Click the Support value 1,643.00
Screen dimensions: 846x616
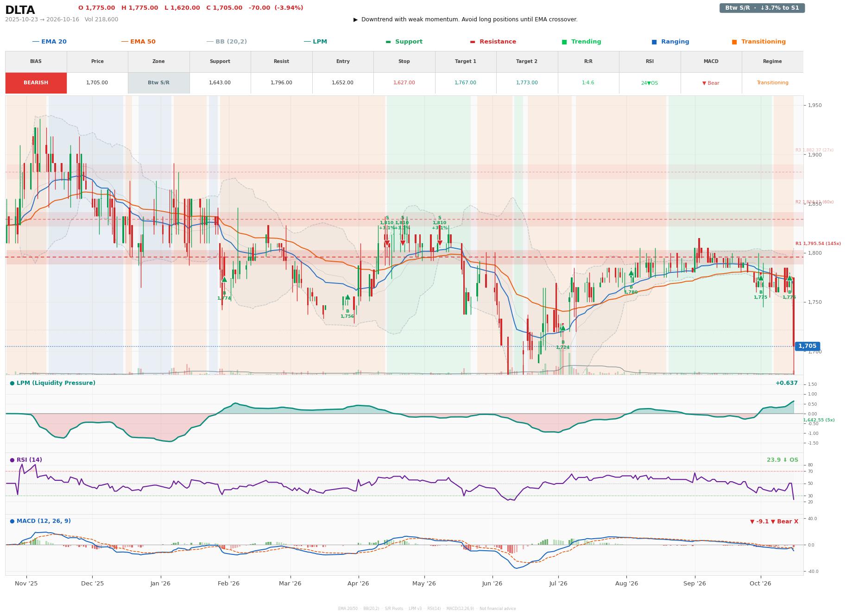coord(220,83)
